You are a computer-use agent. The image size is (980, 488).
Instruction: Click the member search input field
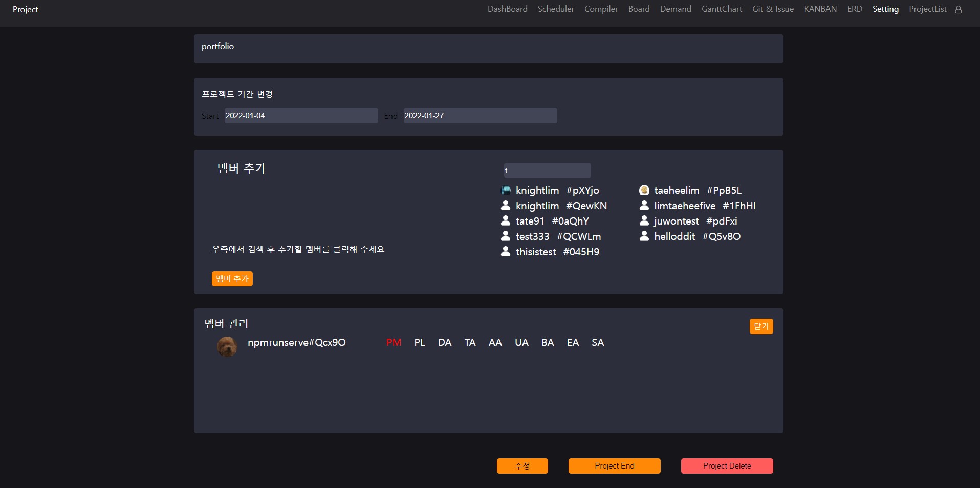point(547,170)
